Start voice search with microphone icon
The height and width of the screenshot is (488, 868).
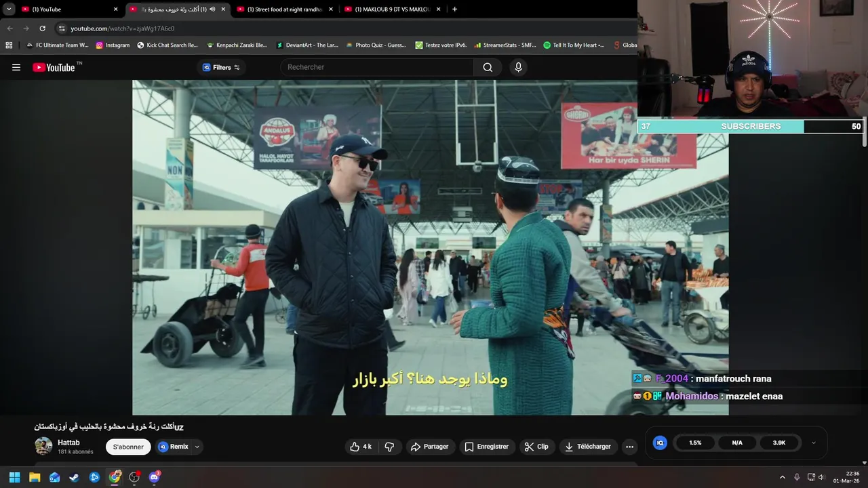pos(518,67)
